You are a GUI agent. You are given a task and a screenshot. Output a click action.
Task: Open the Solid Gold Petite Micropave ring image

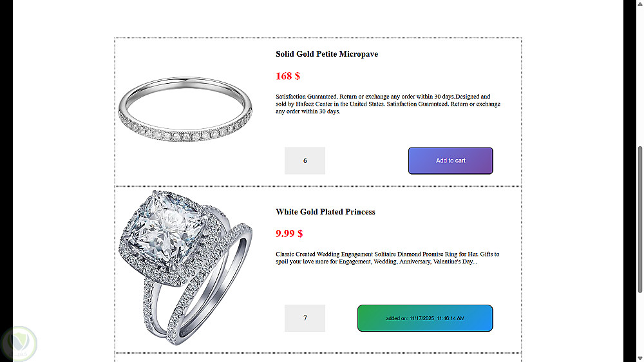click(185, 110)
